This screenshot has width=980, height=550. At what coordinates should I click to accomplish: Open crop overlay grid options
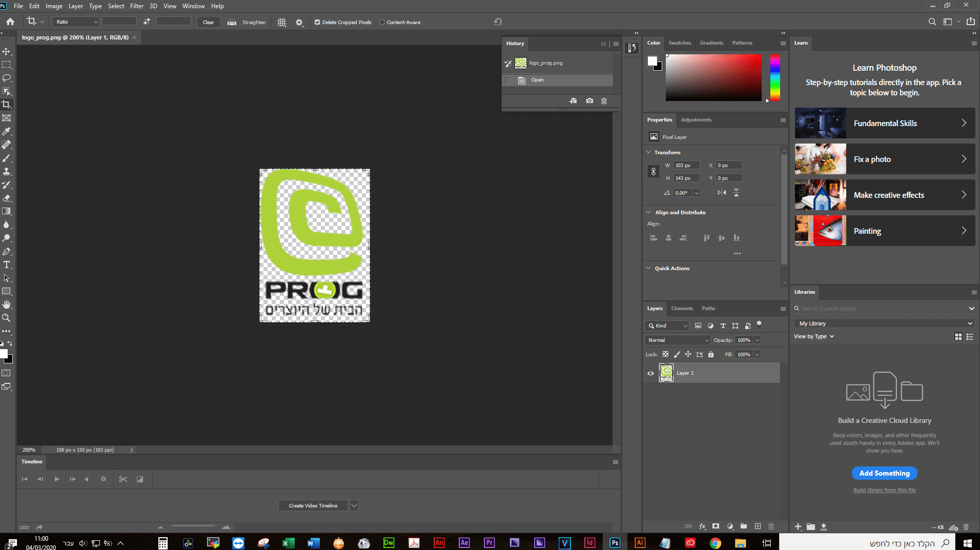[x=282, y=23]
